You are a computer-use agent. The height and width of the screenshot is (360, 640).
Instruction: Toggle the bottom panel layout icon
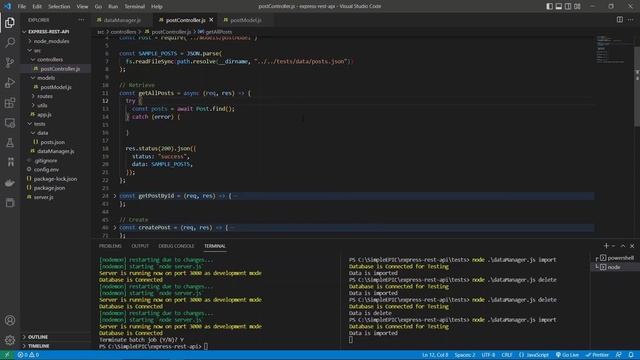click(559, 6)
